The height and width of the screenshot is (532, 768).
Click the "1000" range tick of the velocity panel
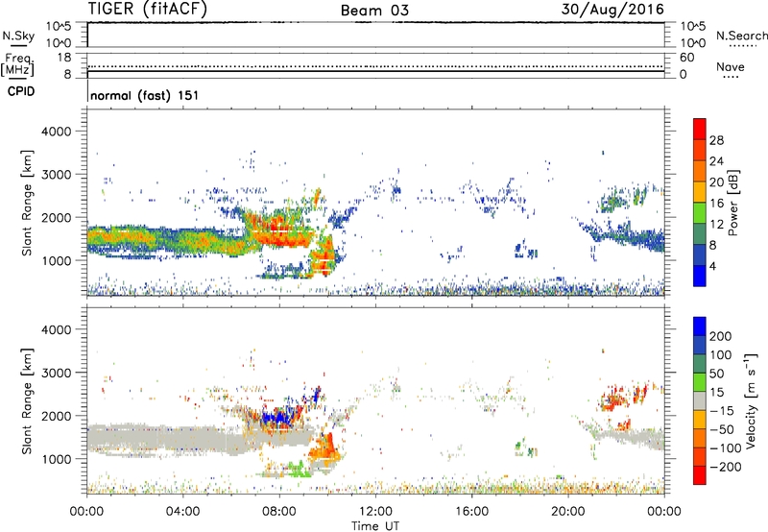[x=56, y=459]
